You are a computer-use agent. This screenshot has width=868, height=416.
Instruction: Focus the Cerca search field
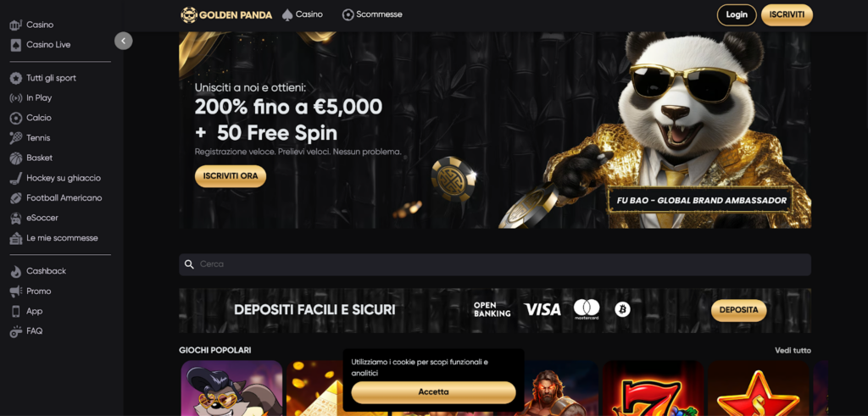click(495, 264)
